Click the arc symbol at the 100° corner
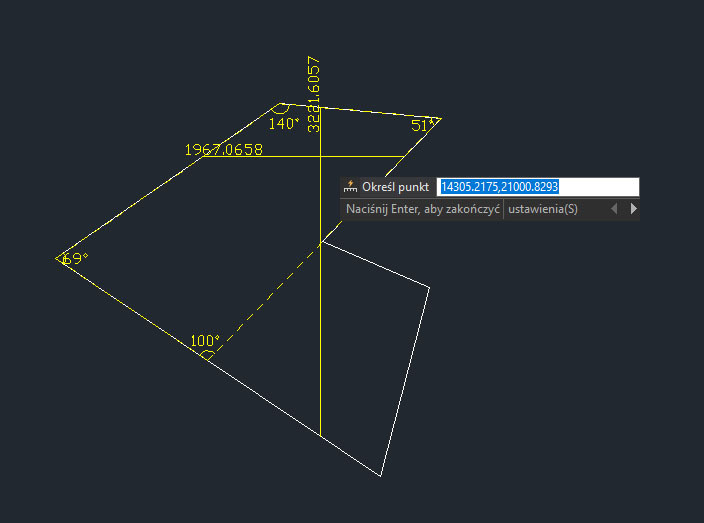This screenshot has height=523, width=704. pyautogui.click(x=207, y=354)
